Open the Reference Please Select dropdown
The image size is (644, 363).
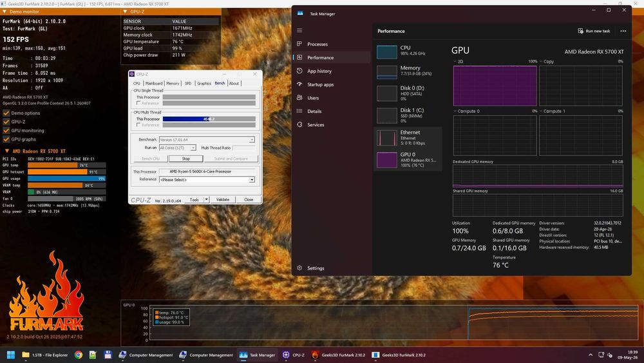[207, 180]
